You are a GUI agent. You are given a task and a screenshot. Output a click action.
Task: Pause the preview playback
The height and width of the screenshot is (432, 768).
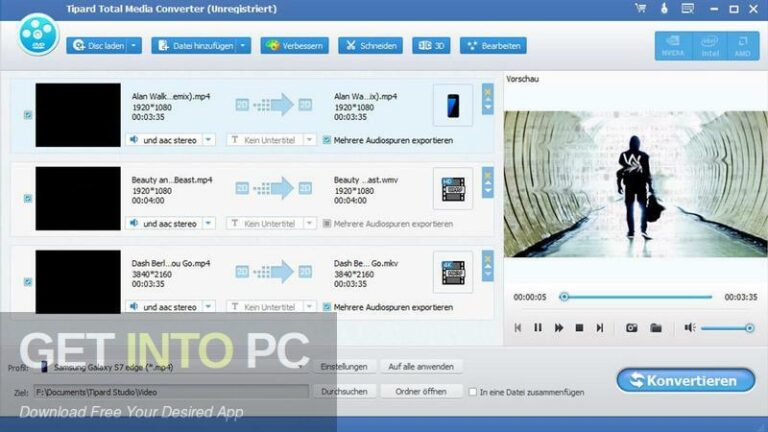538,328
